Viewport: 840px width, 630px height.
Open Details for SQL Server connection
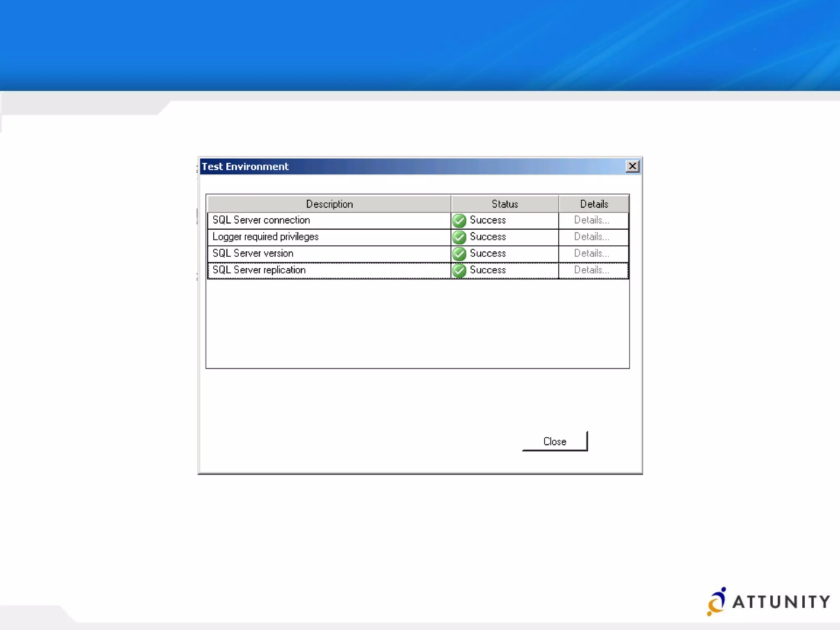591,220
